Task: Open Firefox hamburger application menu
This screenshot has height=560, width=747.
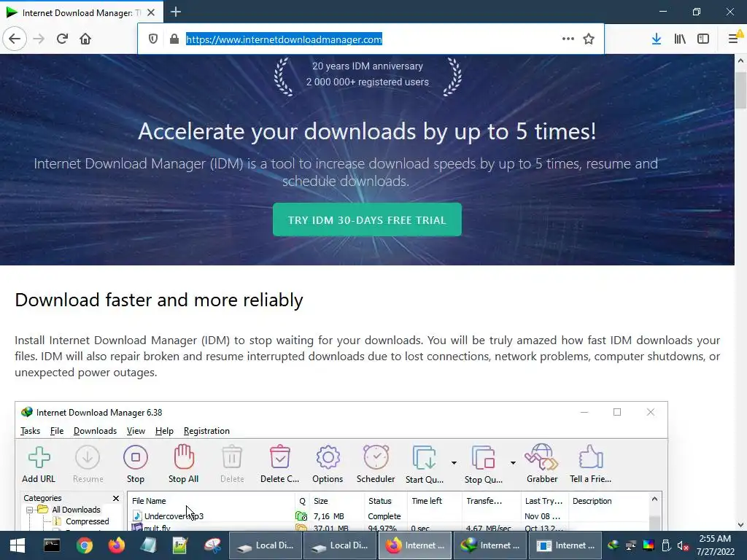Action: tap(734, 39)
